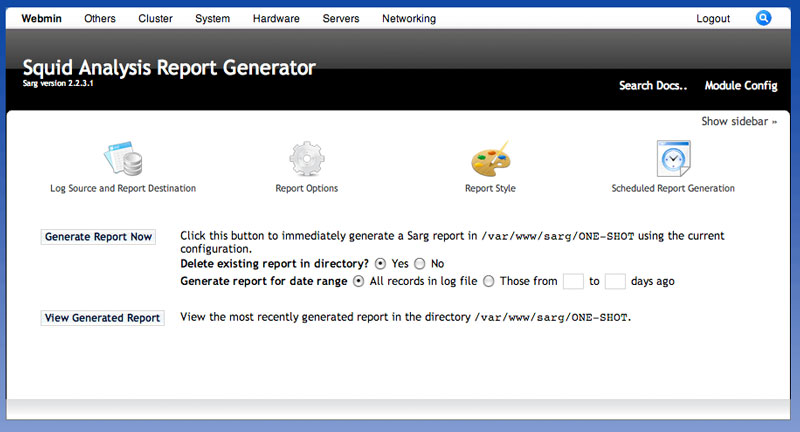Open the Hardware menu
Image resolution: width=800 pixels, height=432 pixels.
[276, 19]
